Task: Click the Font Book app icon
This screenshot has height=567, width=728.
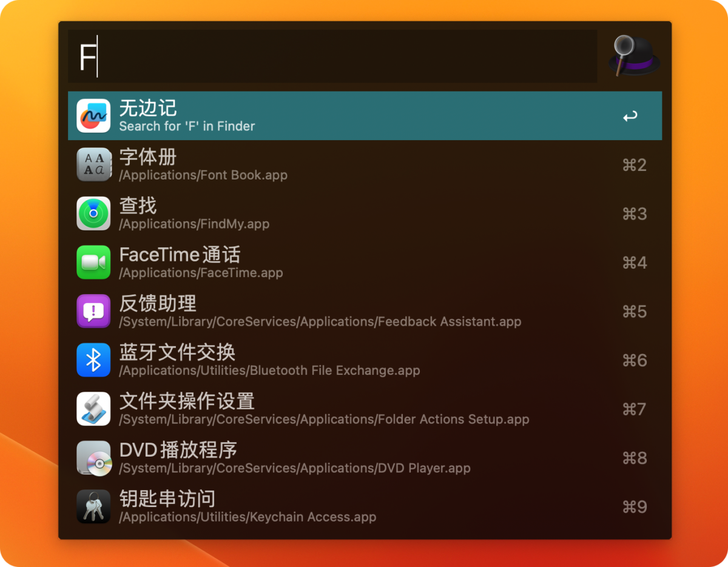Action: click(93, 164)
